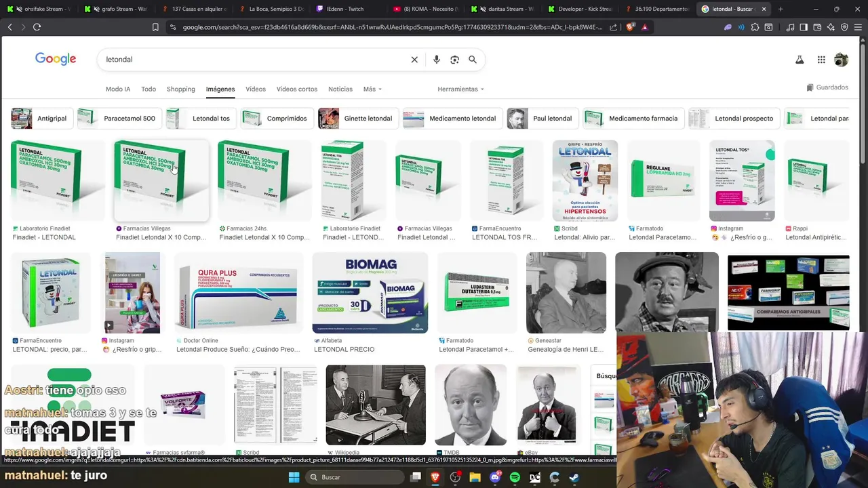Bookmark this page in the address bar

155,27
